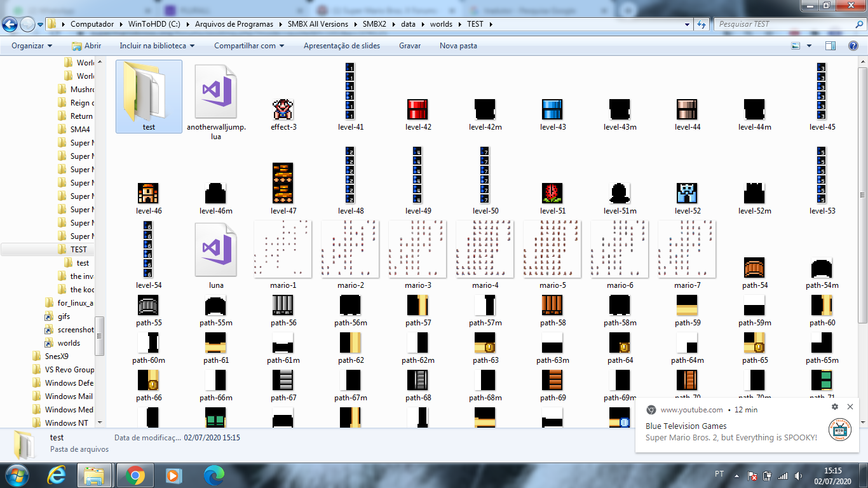The height and width of the screenshot is (488, 868).
Task: Open recent pages dropdown beside Forward
Action: (x=40, y=24)
